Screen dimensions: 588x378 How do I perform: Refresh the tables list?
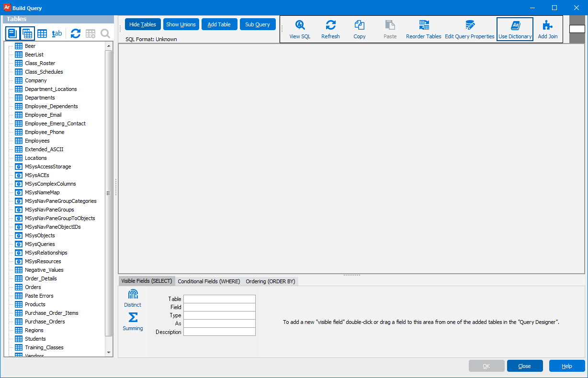coord(76,33)
